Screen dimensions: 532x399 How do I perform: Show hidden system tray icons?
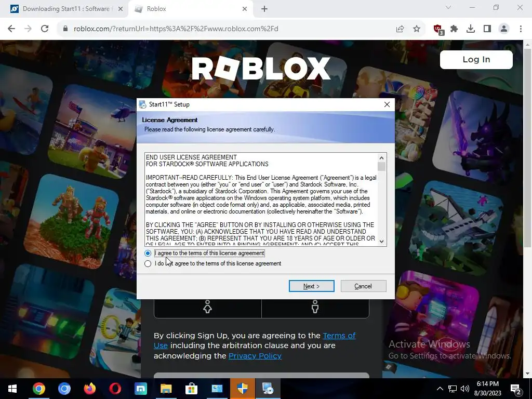[x=440, y=389]
